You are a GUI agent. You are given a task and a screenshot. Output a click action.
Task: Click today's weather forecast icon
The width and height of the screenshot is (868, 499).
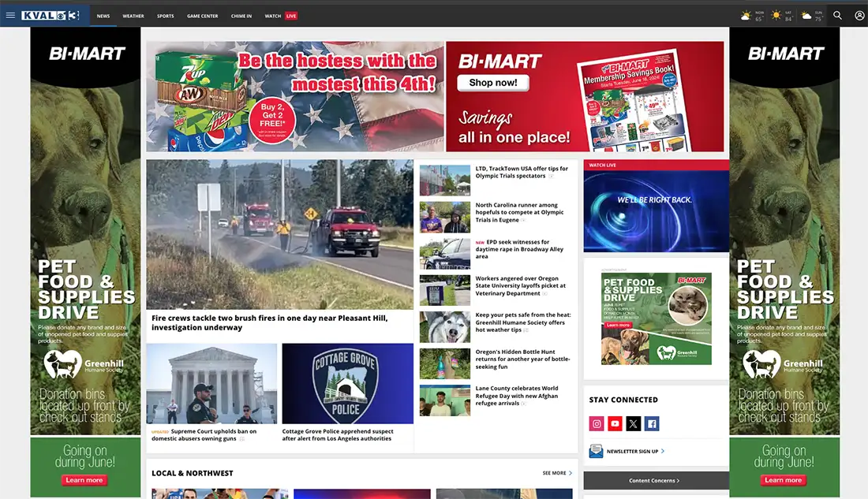click(746, 16)
